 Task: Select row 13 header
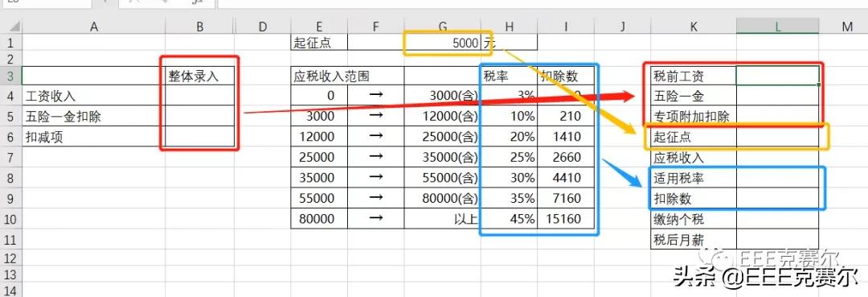(11, 274)
